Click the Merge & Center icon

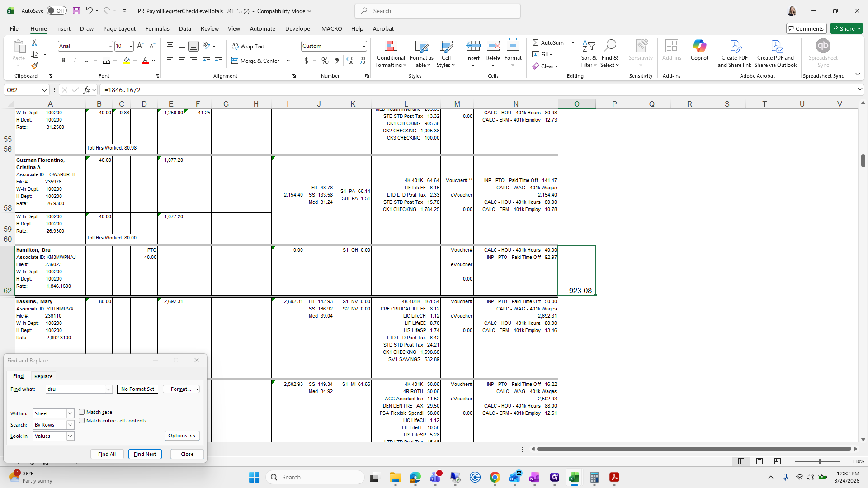235,61
